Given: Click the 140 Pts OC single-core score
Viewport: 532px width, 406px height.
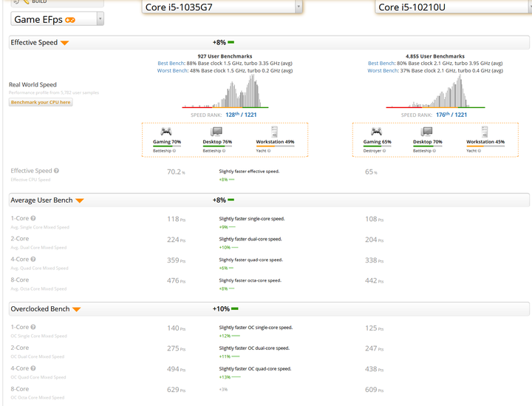Looking at the screenshot, I should pyautogui.click(x=176, y=328).
